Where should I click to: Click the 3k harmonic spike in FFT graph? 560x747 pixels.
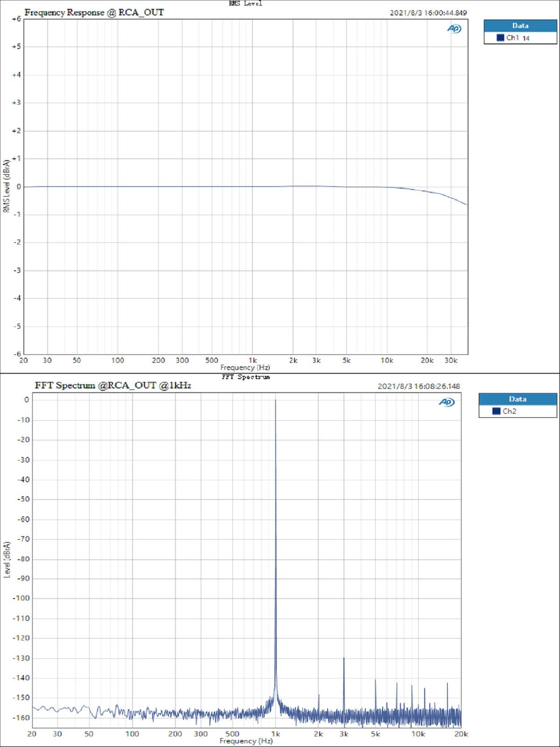[x=344, y=659]
